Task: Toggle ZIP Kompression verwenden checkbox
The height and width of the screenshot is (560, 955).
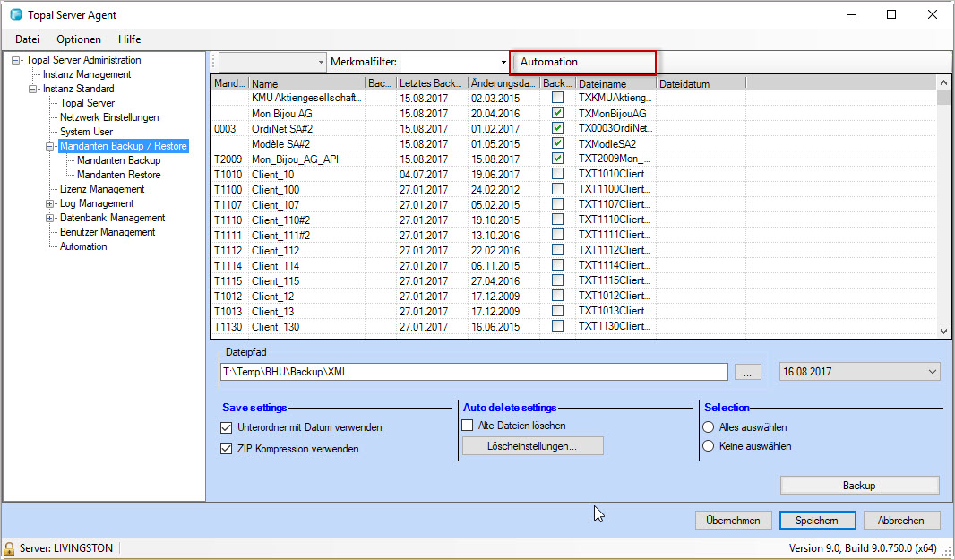Action: coord(226,449)
